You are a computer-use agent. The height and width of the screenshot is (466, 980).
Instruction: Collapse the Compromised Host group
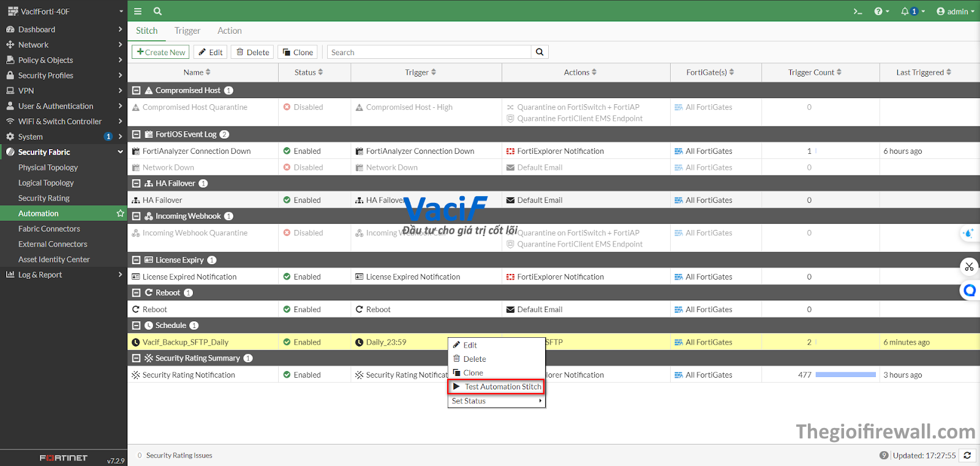[x=137, y=91]
